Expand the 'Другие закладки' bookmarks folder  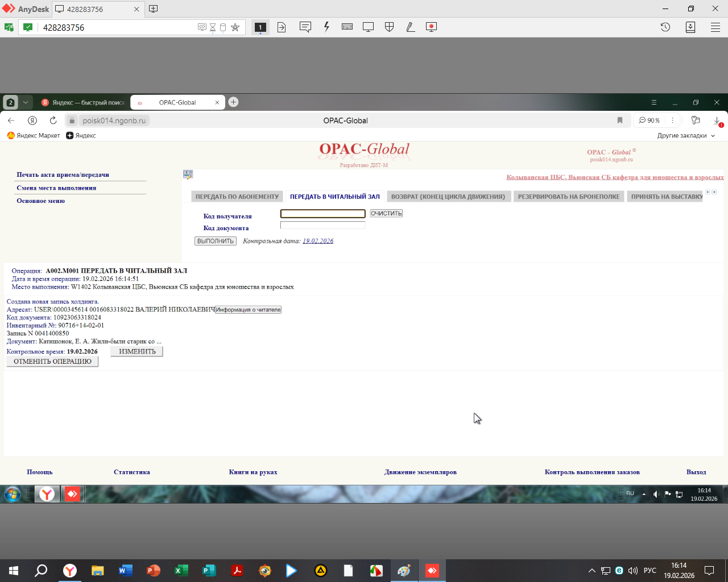coord(686,136)
